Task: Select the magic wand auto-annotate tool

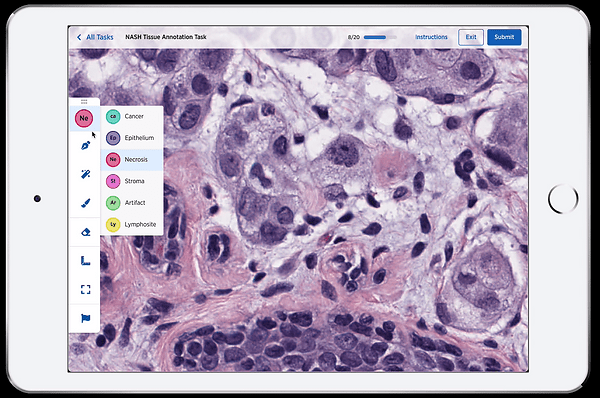Action: (x=85, y=174)
